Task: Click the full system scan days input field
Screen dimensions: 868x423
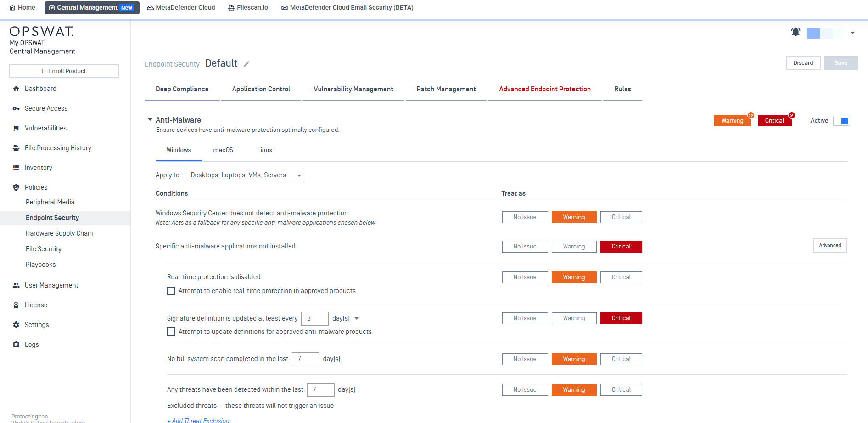Action: [x=305, y=359]
